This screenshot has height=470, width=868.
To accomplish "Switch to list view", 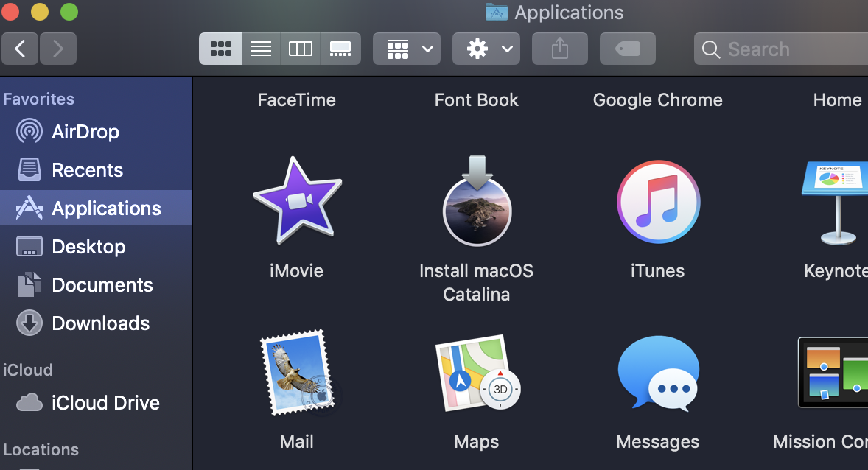I will point(261,49).
